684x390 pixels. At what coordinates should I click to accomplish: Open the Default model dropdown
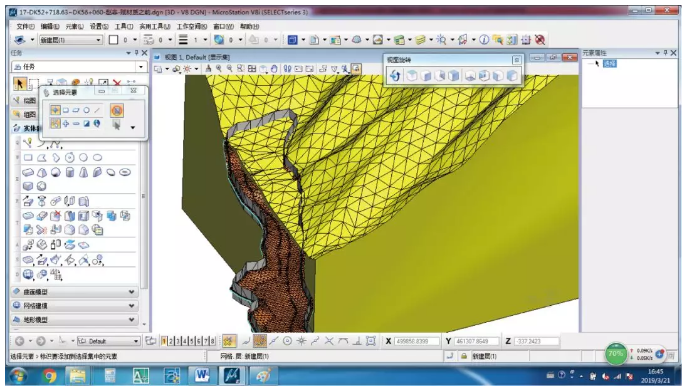[136, 341]
